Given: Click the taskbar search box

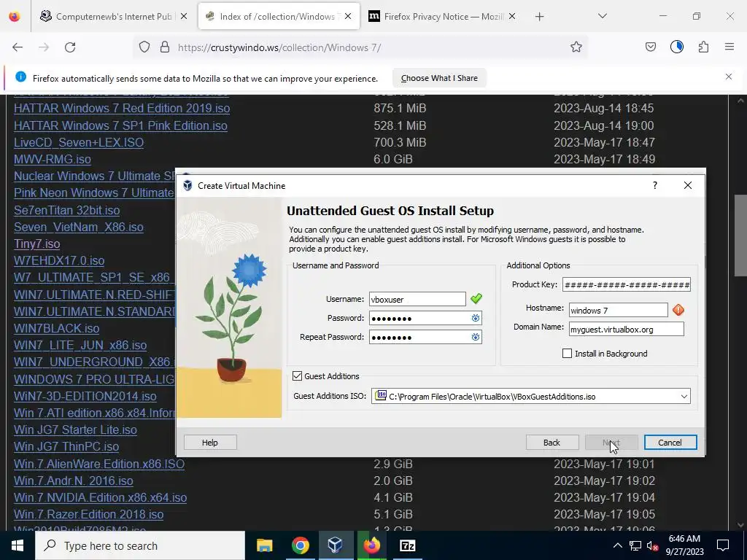Looking at the screenshot, I should click(140, 545).
